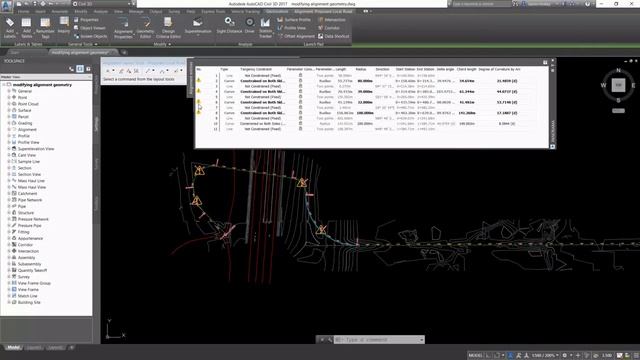Click the Renumber Tags icon
Viewport: 640px width, 360px height.
[45, 27]
